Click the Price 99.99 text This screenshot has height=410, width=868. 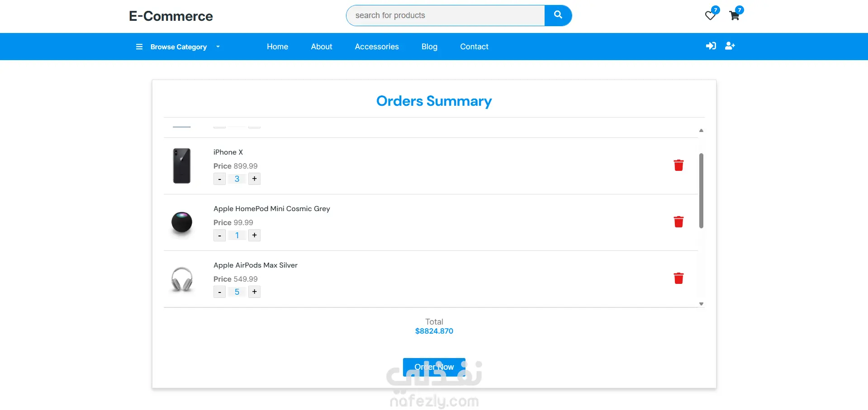[x=233, y=222]
